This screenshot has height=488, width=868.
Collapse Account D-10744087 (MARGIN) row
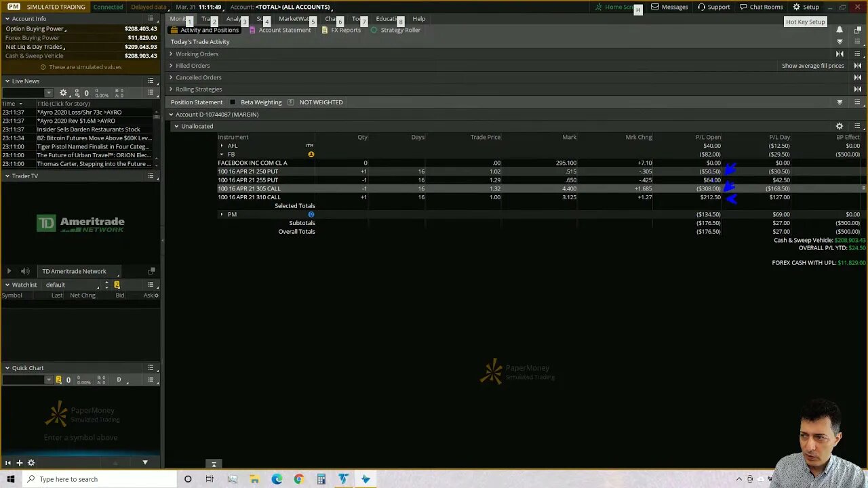[171, 115]
